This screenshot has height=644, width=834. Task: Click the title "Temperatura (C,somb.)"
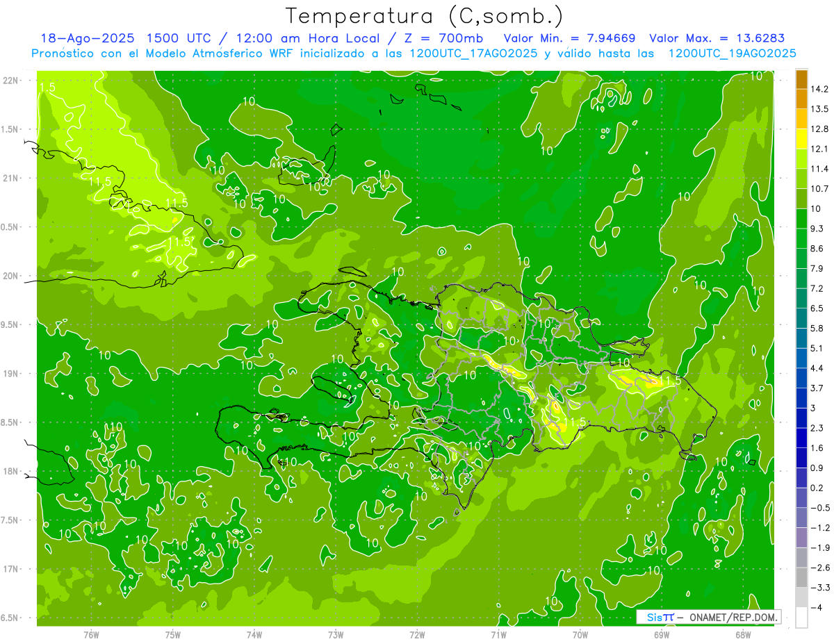point(425,16)
